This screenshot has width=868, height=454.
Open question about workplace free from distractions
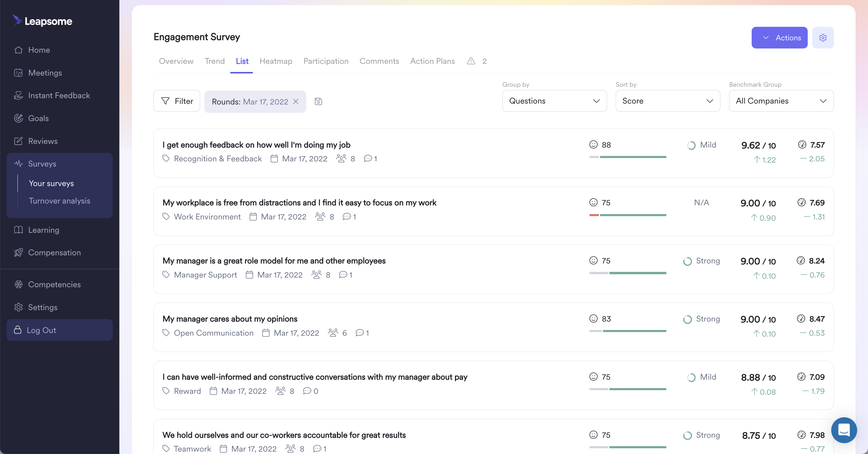pos(300,203)
